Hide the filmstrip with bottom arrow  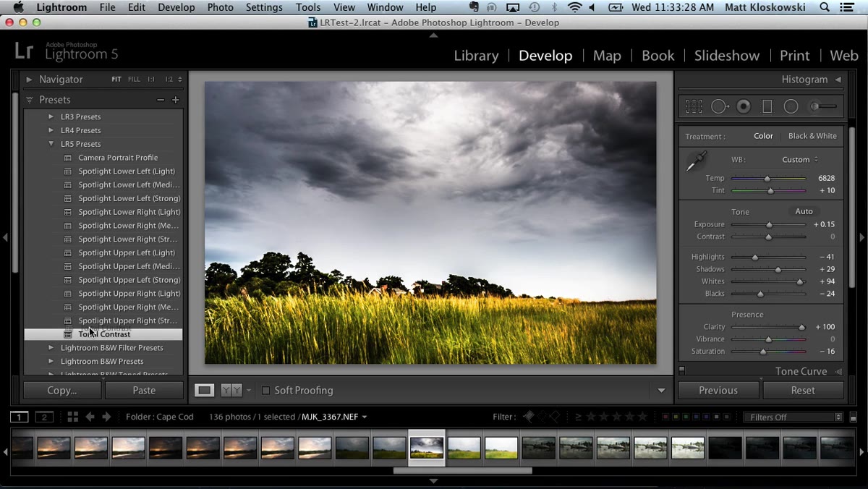tap(433, 481)
